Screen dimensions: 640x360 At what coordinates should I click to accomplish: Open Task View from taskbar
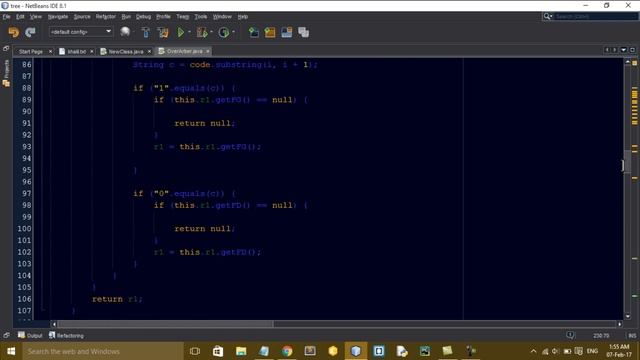point(195,351)
